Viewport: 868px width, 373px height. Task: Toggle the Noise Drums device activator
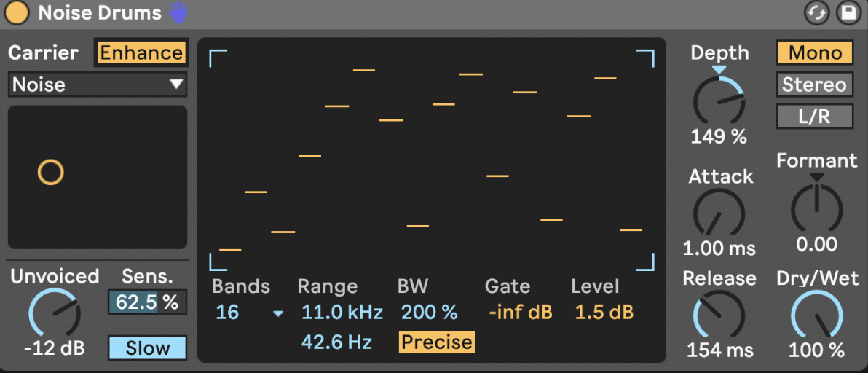pyautogui.click(x=17, y=13)
